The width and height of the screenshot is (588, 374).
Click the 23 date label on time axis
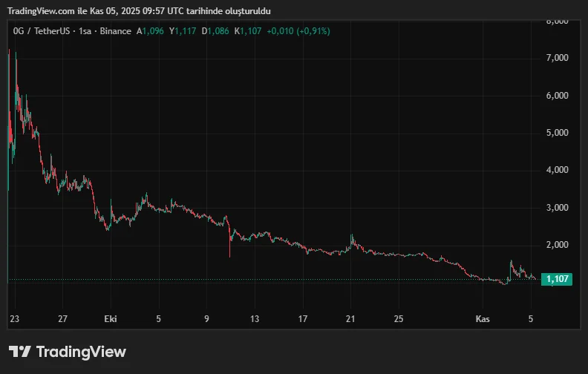point(15,319)
